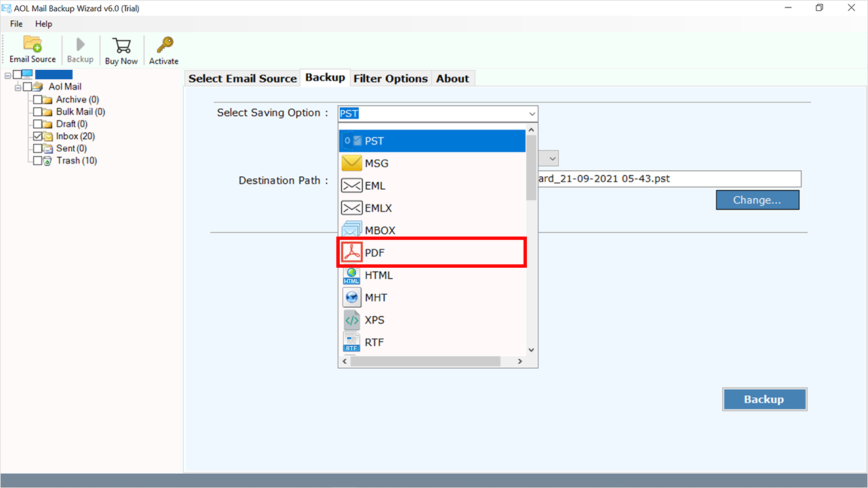868x488 pixels.
Task: Click the horizontal scroll left arrow in list
Action: 344,361
